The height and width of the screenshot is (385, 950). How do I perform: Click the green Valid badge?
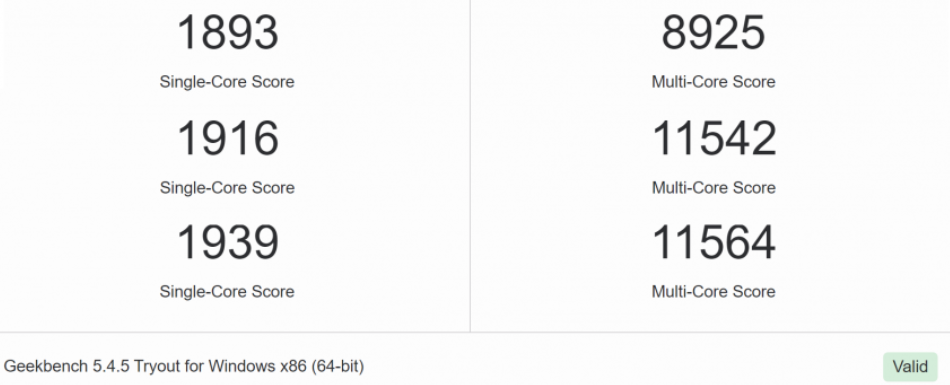[x=910, y=367]
